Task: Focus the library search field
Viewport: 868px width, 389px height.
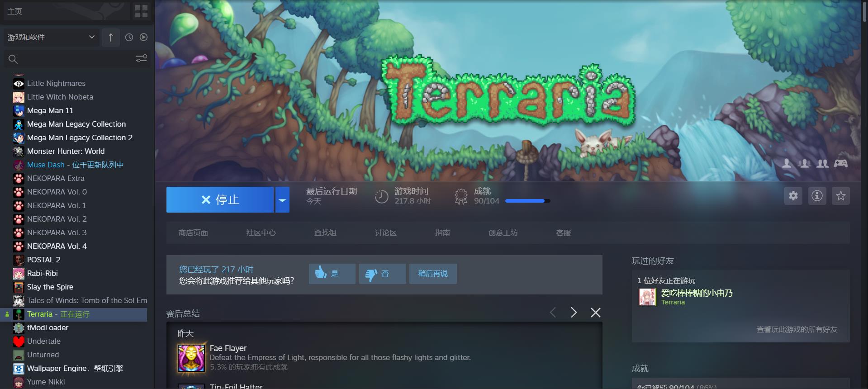Action: 70,59
